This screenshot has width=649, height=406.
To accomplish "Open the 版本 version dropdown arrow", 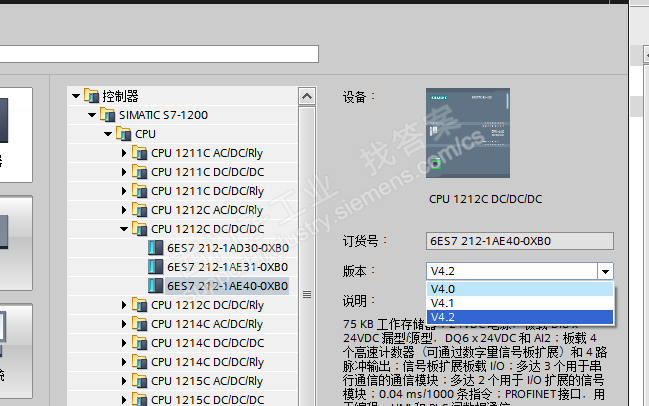I will pyautogui.click(x=605, y=271).
